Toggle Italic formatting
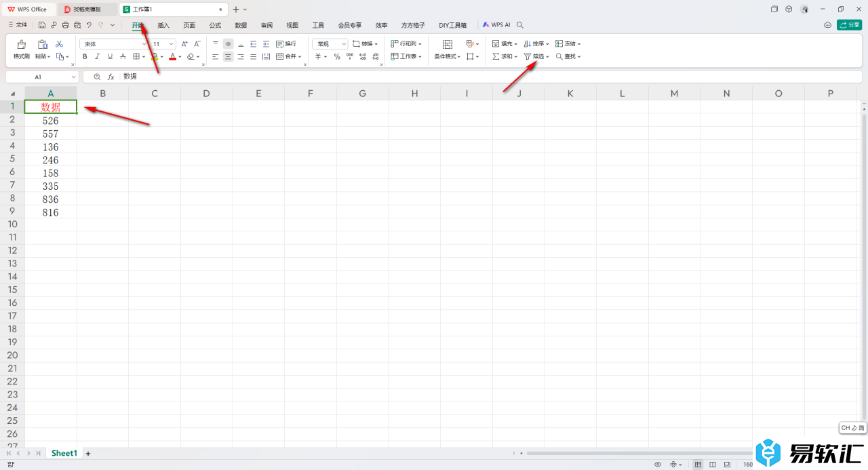 coord(97,56)
